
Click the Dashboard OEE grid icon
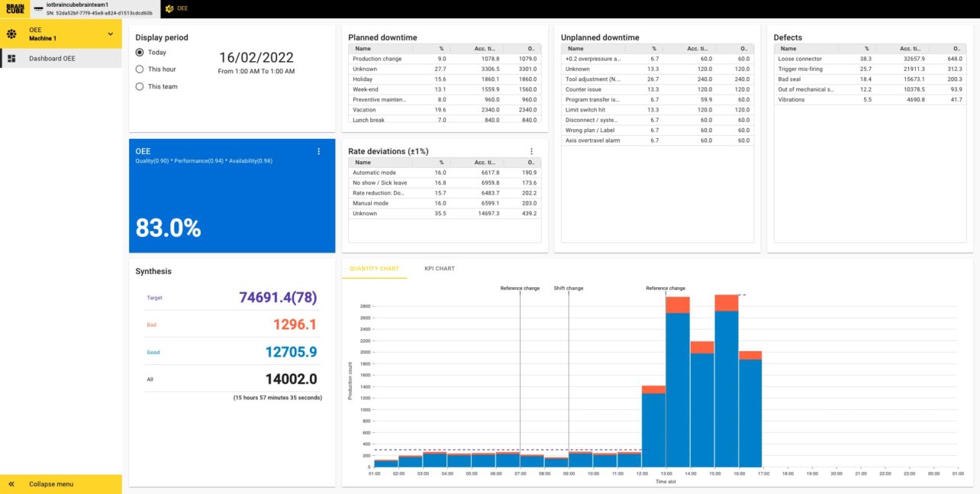[12, 59]
